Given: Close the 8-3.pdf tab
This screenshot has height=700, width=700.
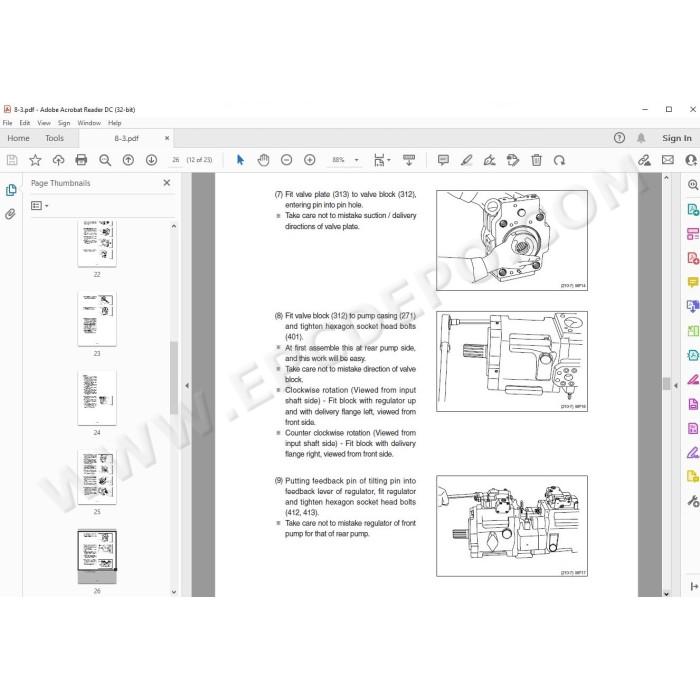Looking at the screenshot, I should tap(167, 138).
